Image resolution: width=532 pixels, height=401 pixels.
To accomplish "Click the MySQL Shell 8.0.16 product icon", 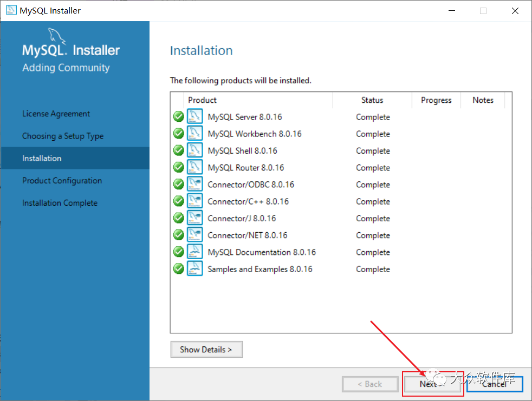I will 194,150.
